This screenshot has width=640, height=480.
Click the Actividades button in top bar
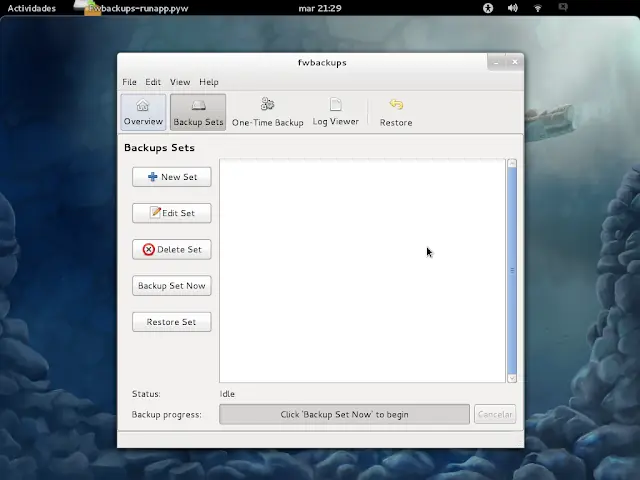[x=31, y=8]
